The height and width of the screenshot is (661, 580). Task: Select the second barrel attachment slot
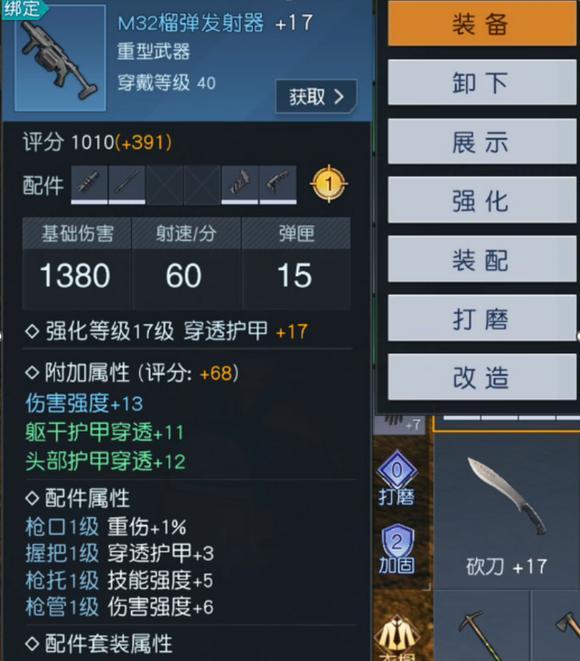point(127,185)
